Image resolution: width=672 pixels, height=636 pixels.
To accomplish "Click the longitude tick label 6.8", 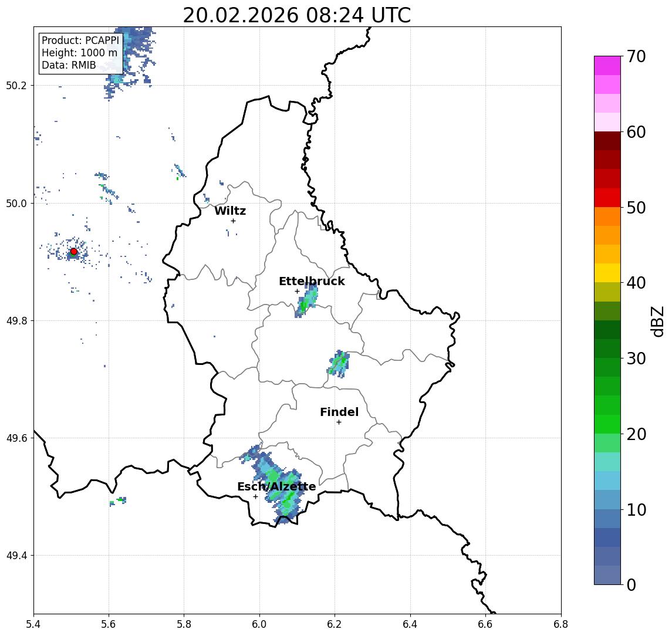I will [x=561, y=624].
